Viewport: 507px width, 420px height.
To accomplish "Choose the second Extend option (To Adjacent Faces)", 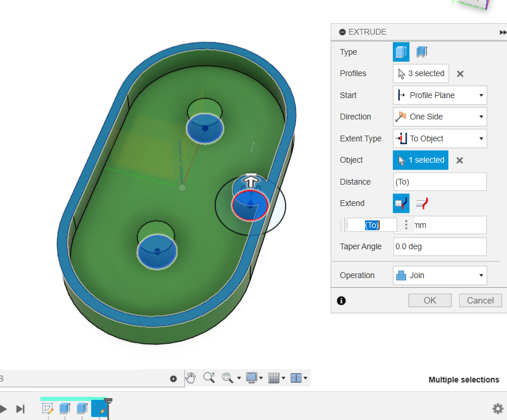I will pos(422,203).
